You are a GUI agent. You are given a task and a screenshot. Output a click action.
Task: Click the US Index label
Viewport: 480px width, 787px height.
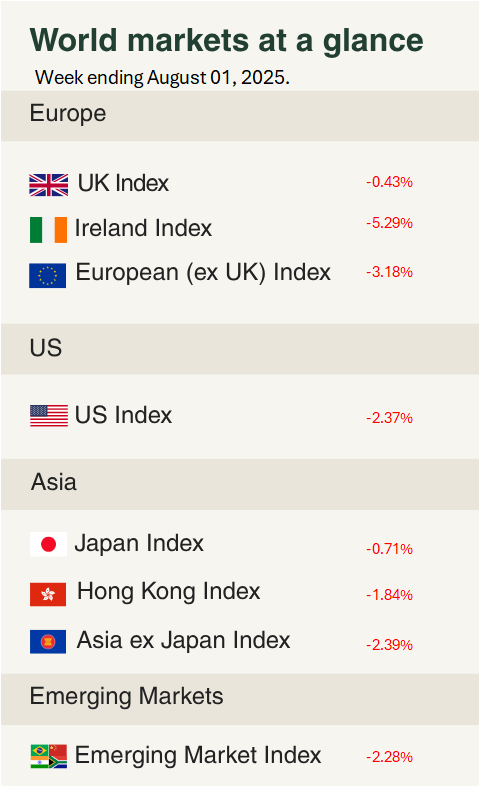(x=123, y=415)
